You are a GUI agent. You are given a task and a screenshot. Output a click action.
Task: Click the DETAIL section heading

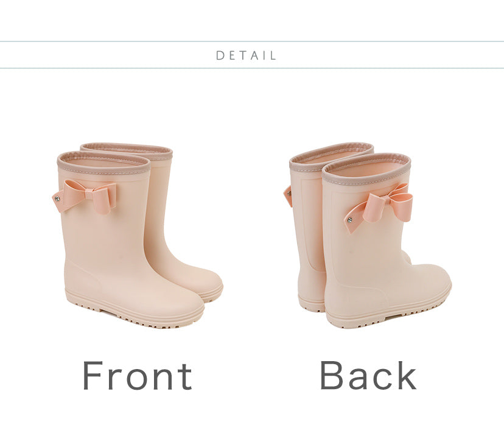[246, 55]
